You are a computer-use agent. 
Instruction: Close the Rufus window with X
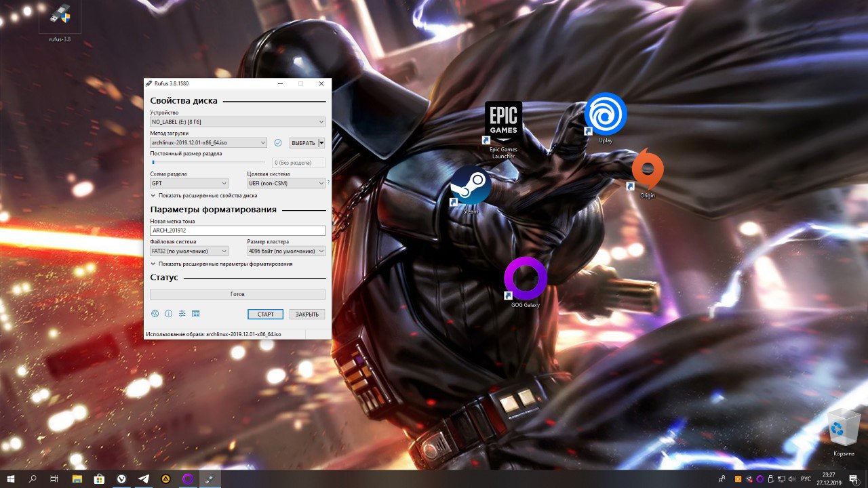(321, 83)
